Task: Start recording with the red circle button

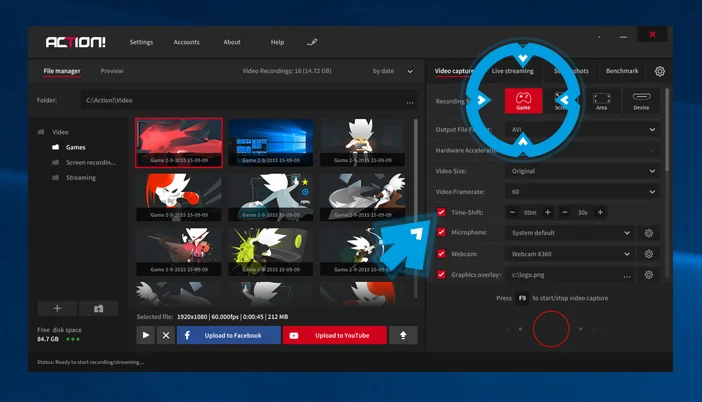Action: point(551,329)
